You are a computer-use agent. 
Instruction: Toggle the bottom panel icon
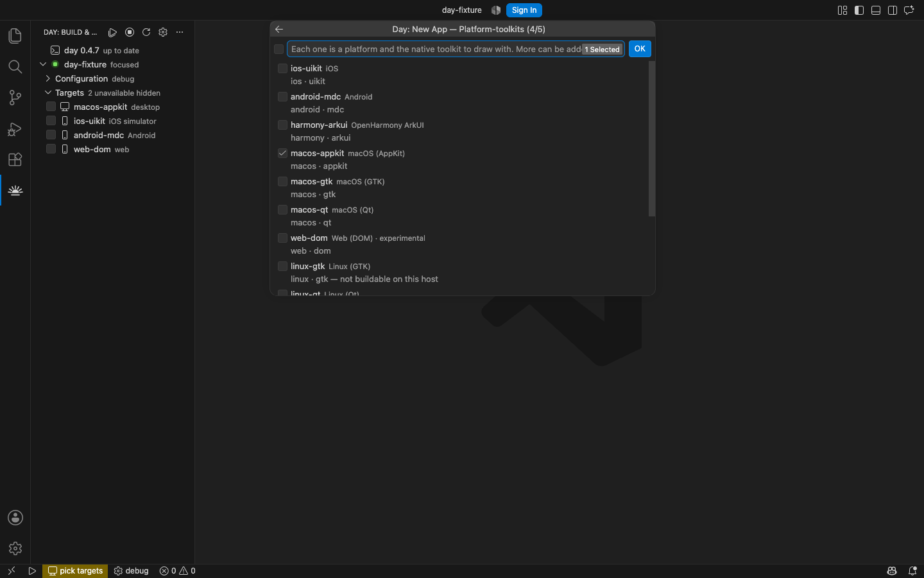tap(876, 10)
